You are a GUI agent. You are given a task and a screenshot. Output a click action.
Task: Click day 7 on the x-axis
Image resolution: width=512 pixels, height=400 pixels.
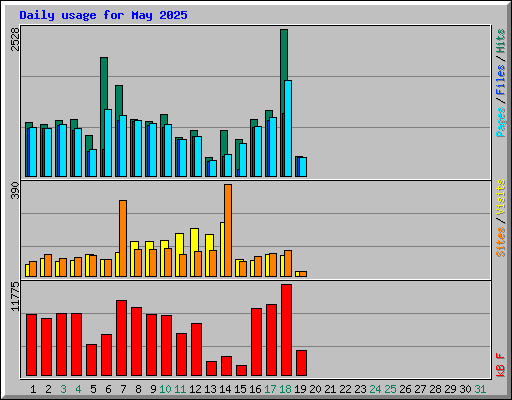(123, 389)
